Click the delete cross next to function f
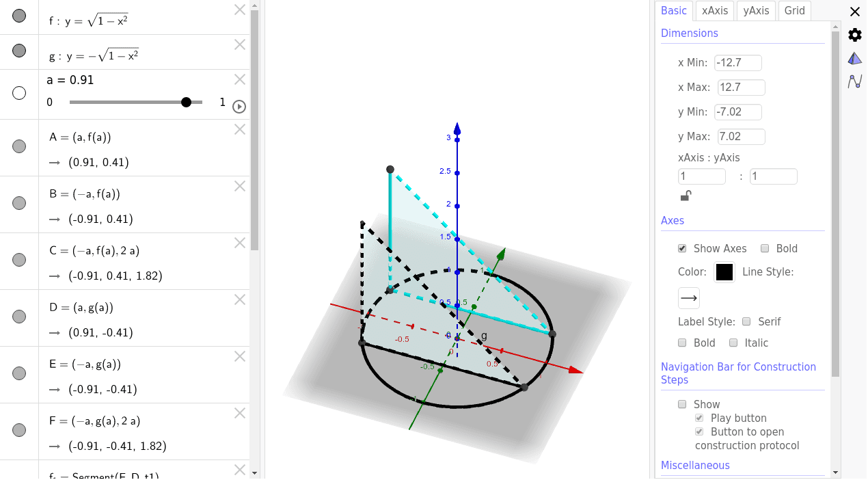This screenshot has height=480, width=868. point(239,10)
